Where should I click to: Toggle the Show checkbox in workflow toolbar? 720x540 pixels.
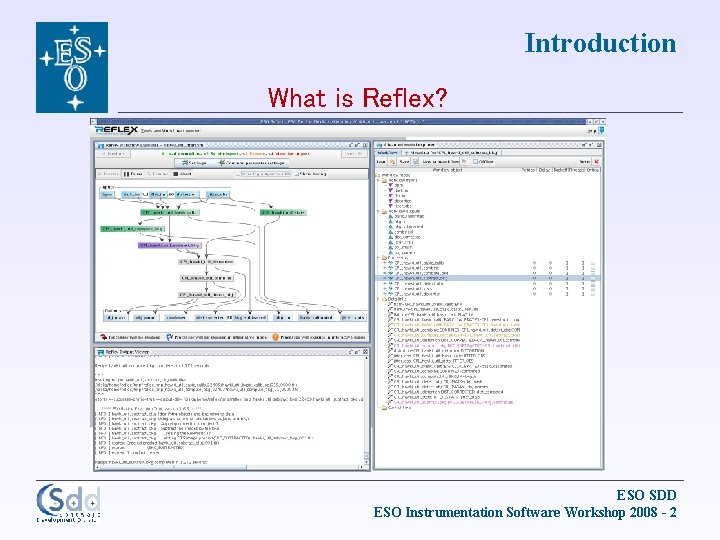(x=297, y=174)
